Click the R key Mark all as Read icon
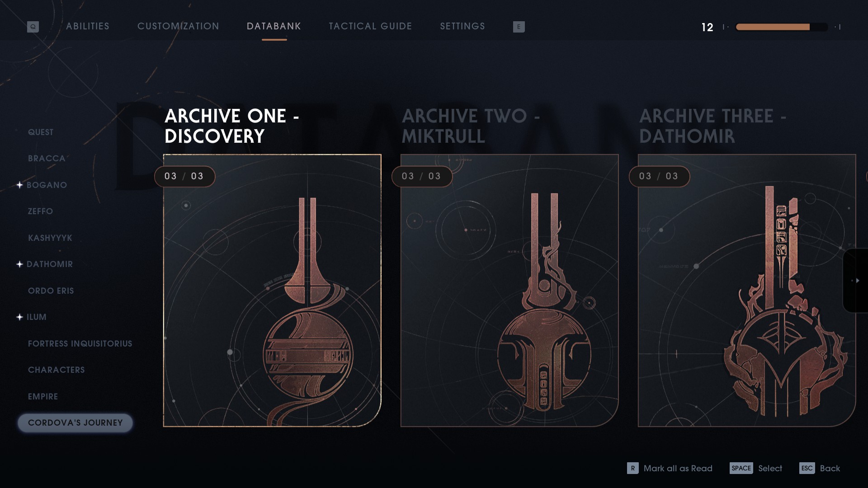The height and width of the screenshot is (488, 868). point(633,468)
